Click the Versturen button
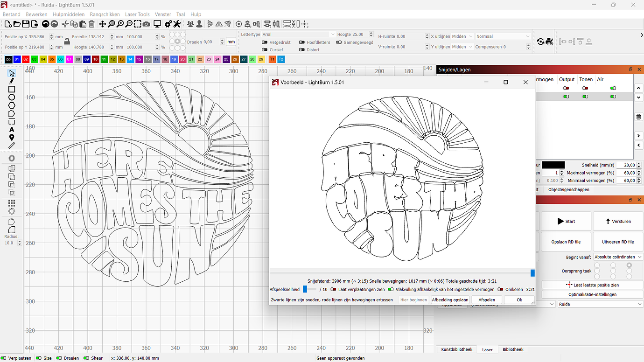Viewport: 644px width, 362px height. point(618,221)
